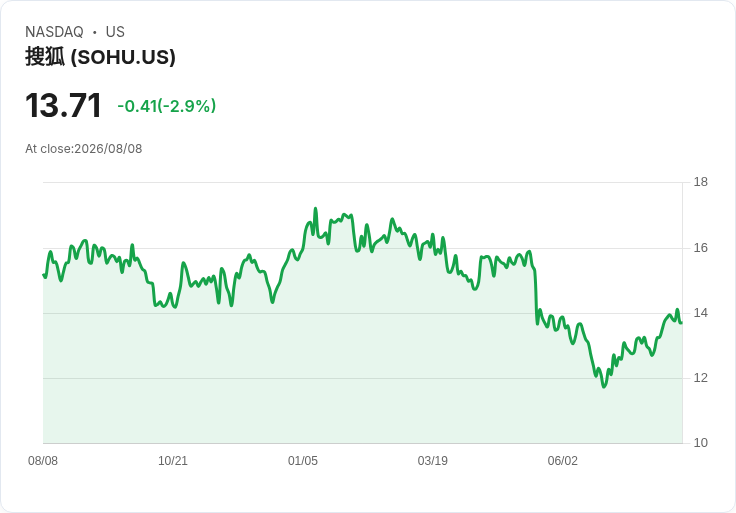The width and height of the screenshot is (736, 513).
Task: Click the 01/05 date axis label
Action: pyautogui.click(x=303, y=461)
